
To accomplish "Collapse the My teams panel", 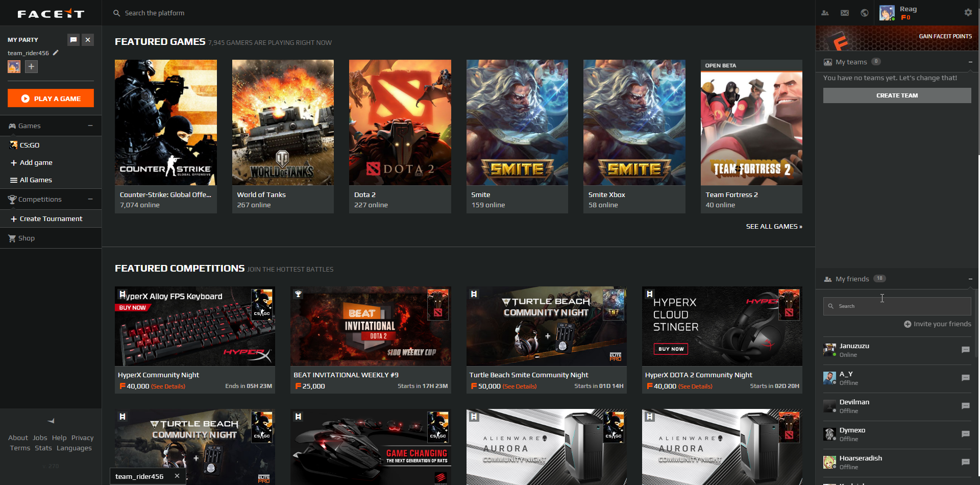I will 970,62.
